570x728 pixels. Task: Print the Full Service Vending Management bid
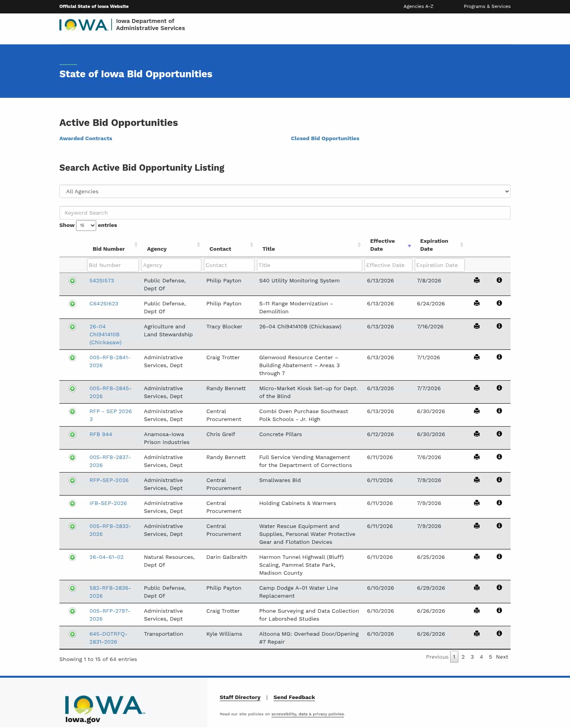(x=477, y=457)
